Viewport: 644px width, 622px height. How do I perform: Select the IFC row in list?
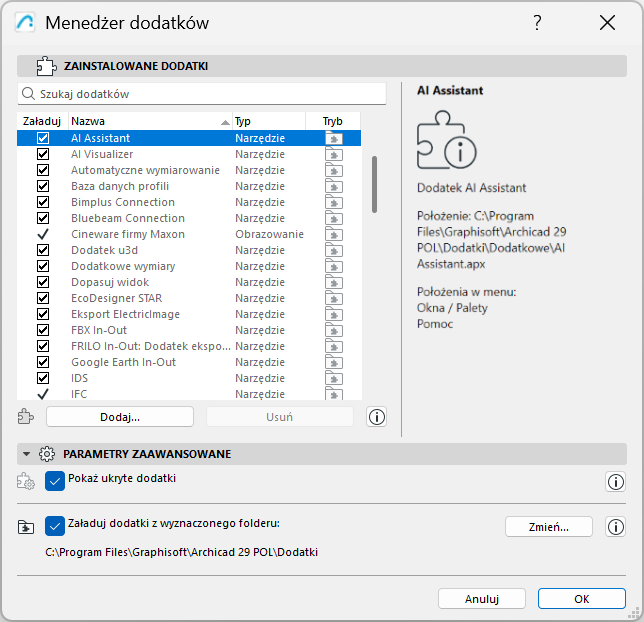[189, 394]
